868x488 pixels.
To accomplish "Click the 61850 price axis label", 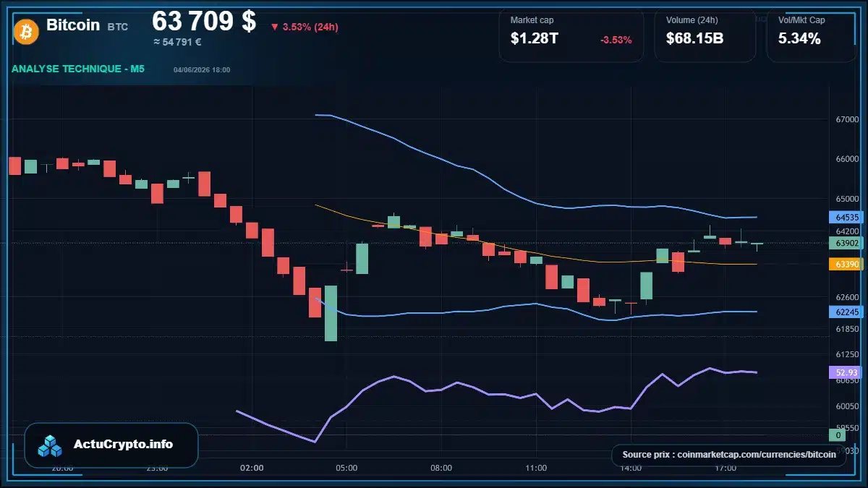I will pos(847,329).
